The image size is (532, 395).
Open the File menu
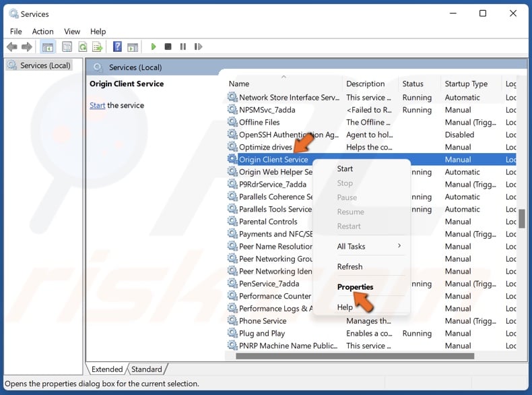16,32
